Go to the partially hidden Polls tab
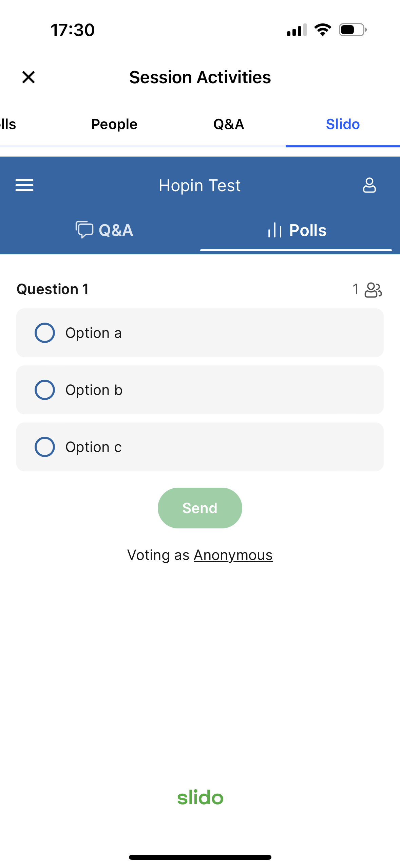 tap(8, 124)
